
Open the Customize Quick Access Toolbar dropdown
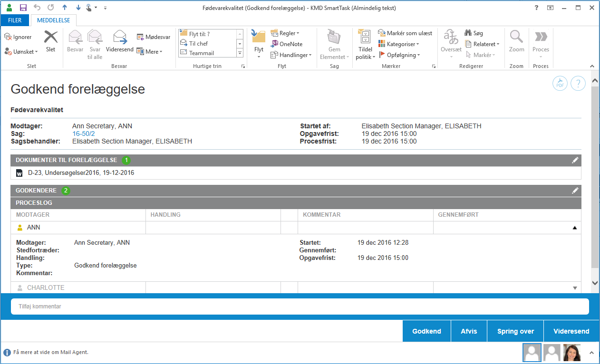(x=105, y=8)
